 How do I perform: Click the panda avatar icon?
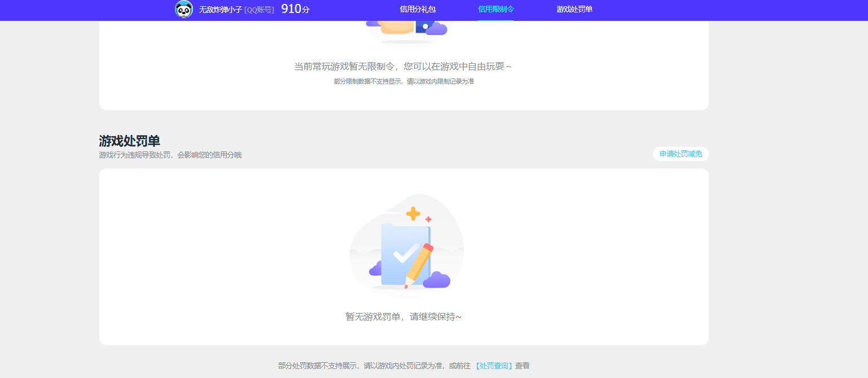tap(184, 9)
